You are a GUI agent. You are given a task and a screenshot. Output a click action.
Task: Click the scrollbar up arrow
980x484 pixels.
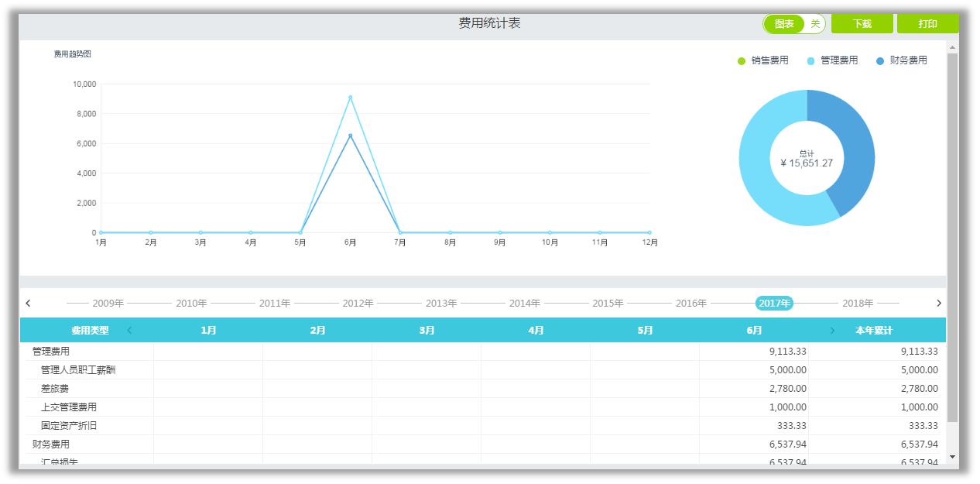952,48
